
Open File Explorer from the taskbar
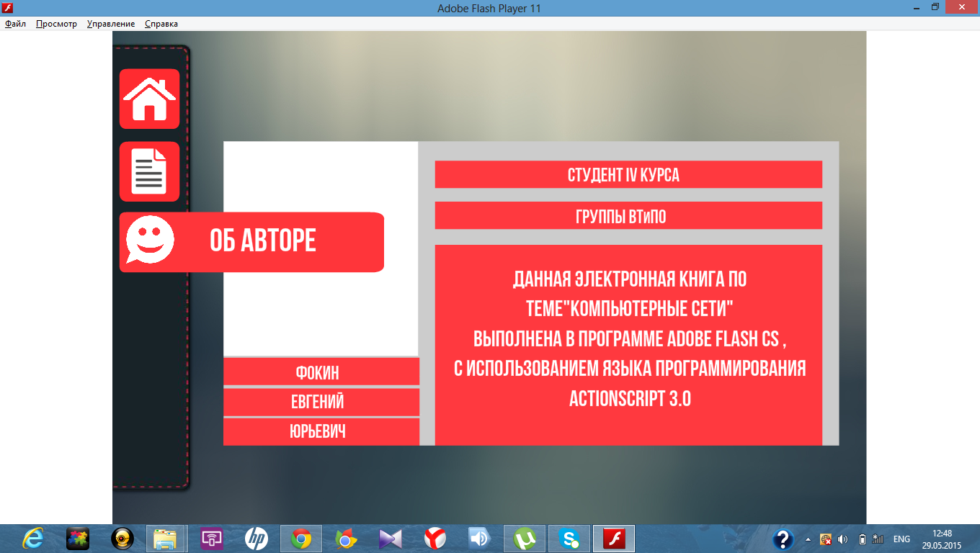(x=166, y=538)
